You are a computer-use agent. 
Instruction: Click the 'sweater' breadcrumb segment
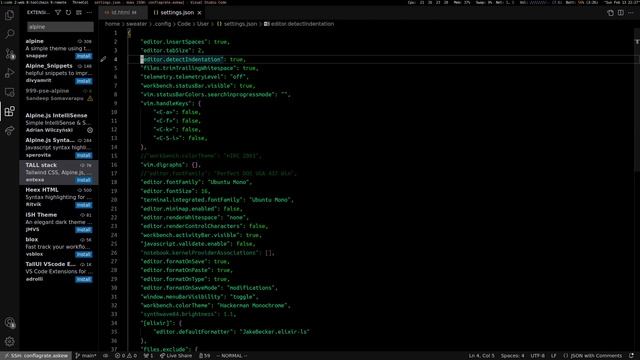(136, 24)
